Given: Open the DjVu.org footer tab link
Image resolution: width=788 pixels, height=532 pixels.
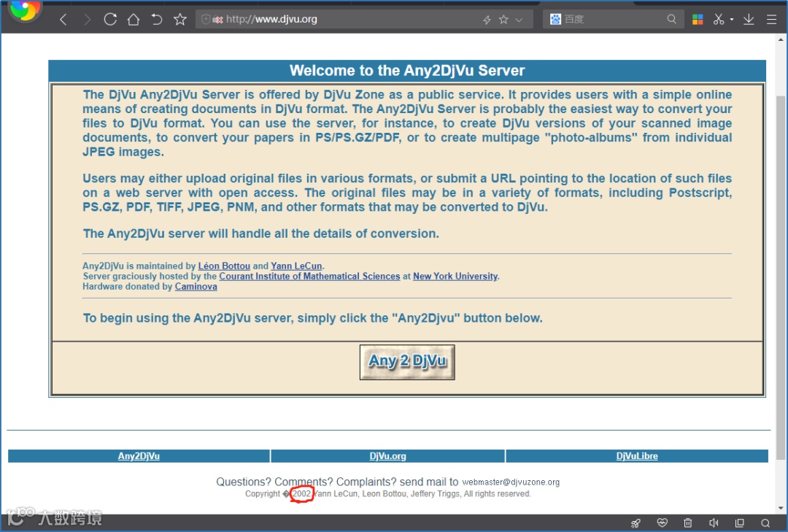Looking at the screenshot, I should (x=387, y=456).
